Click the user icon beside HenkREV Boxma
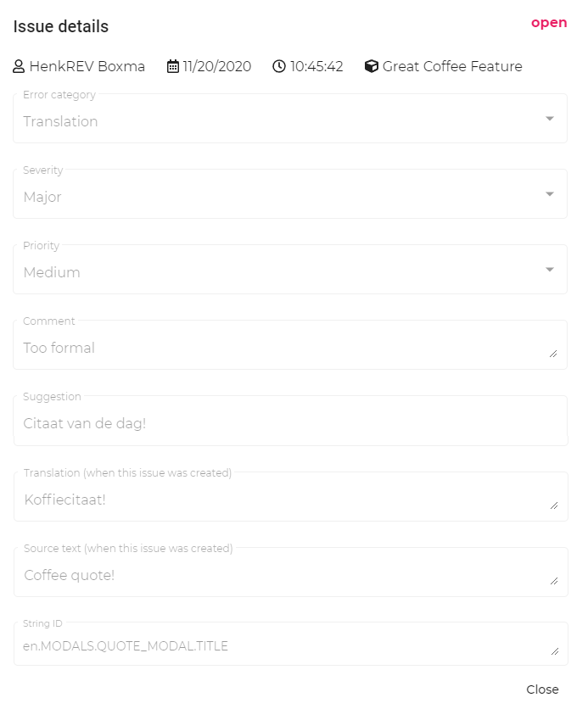The height and width of the screenshot is (709, 588). [x=19, y=66]
